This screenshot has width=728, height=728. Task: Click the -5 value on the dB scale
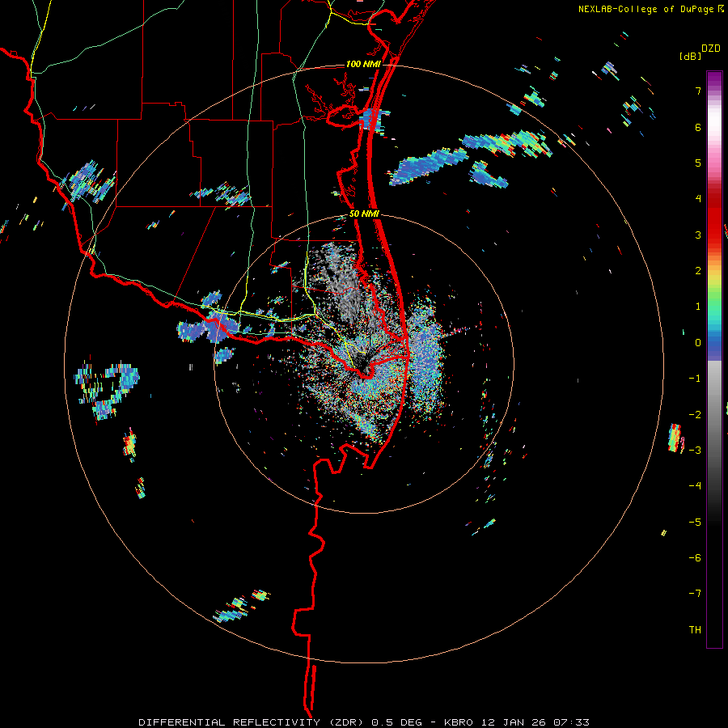[x=695, y=523]
